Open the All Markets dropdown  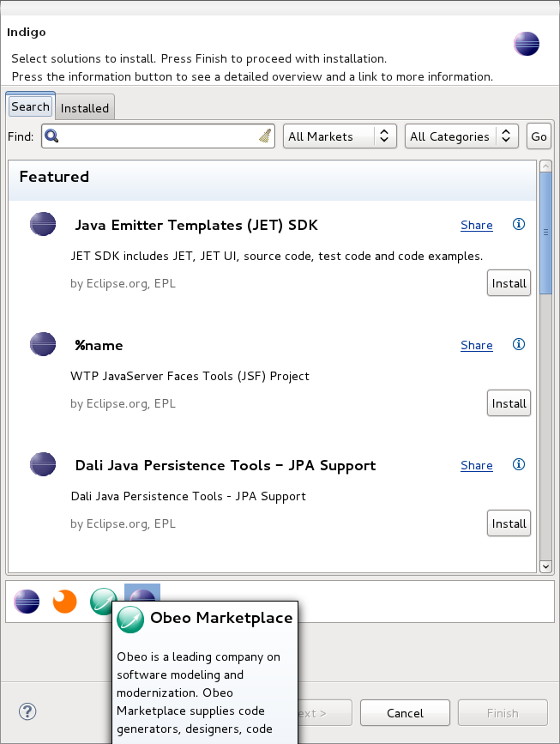point(340,136)
